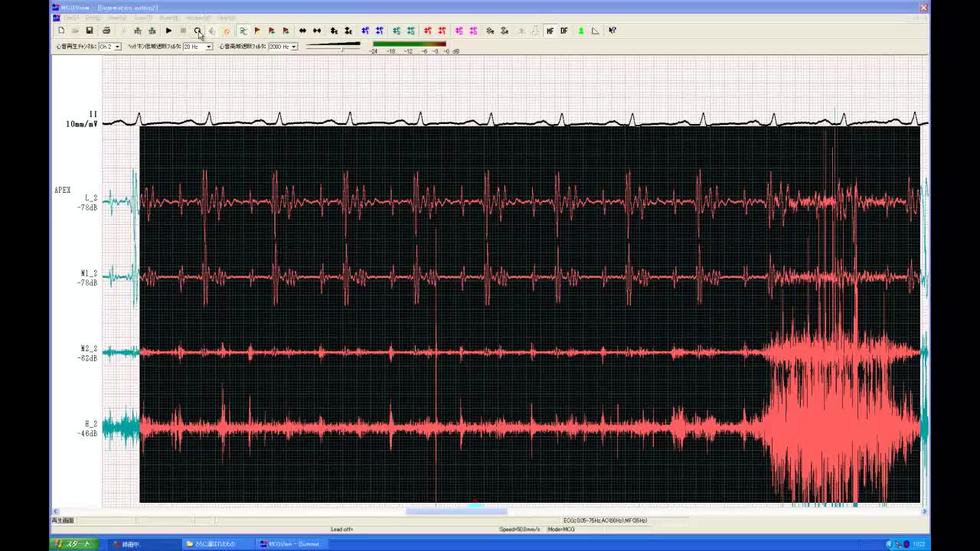Click the context help arrow icon
Viewport: 980px width, 551px height.
point(612,31)
